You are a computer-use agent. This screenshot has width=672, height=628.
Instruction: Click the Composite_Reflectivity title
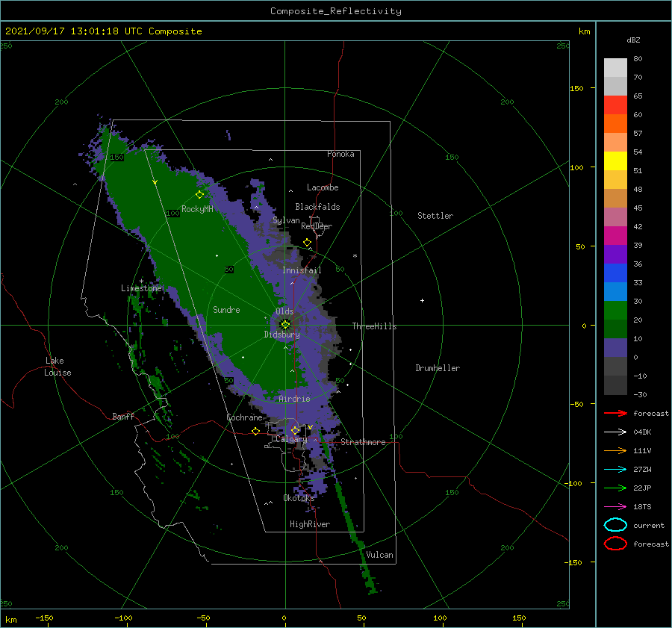pos(336,11)
